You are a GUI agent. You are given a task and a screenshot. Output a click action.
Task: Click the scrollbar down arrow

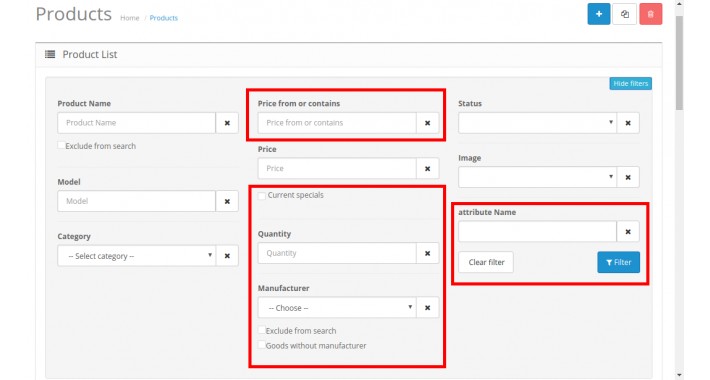coord(679,375)
